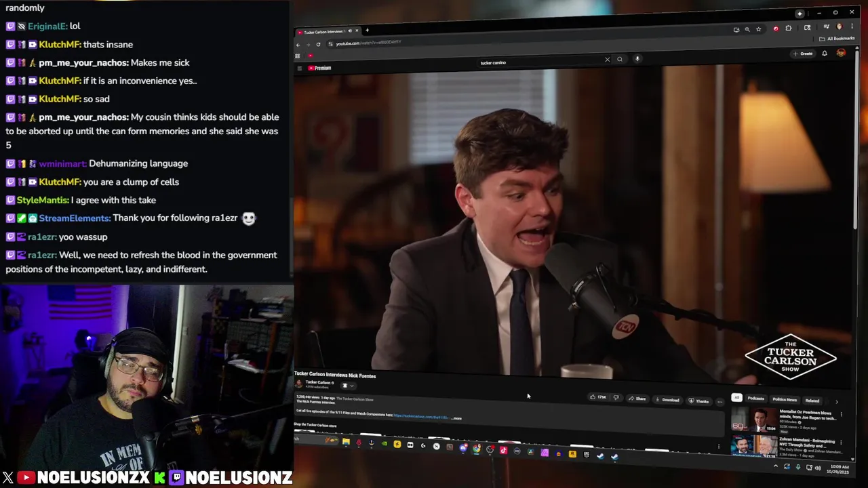Viewport: 868px width, 488px height.
Task: Click the Share button under the video
Action: click(638, 399)
